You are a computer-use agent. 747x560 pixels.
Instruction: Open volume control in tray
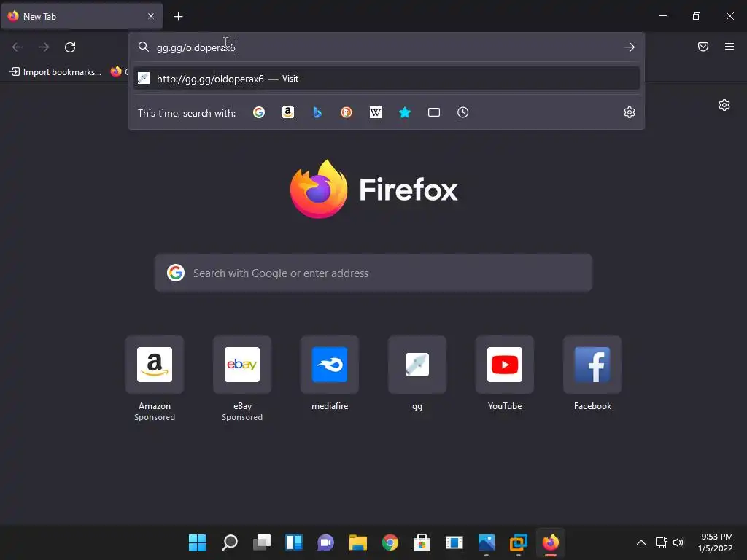pos(678,542)
